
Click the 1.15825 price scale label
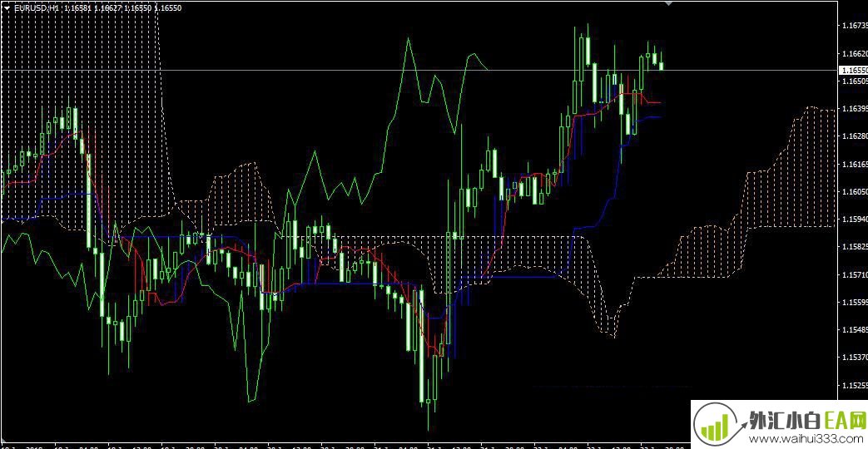point(854,247)
